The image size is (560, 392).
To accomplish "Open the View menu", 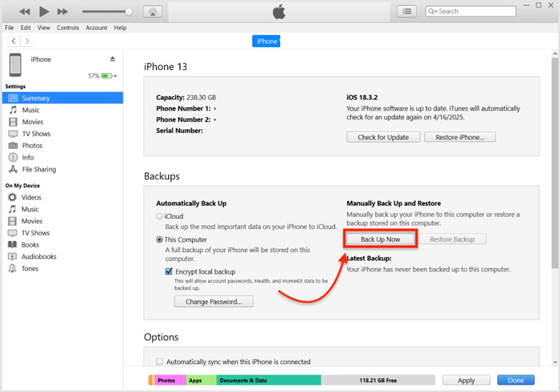I will [43, 27].
